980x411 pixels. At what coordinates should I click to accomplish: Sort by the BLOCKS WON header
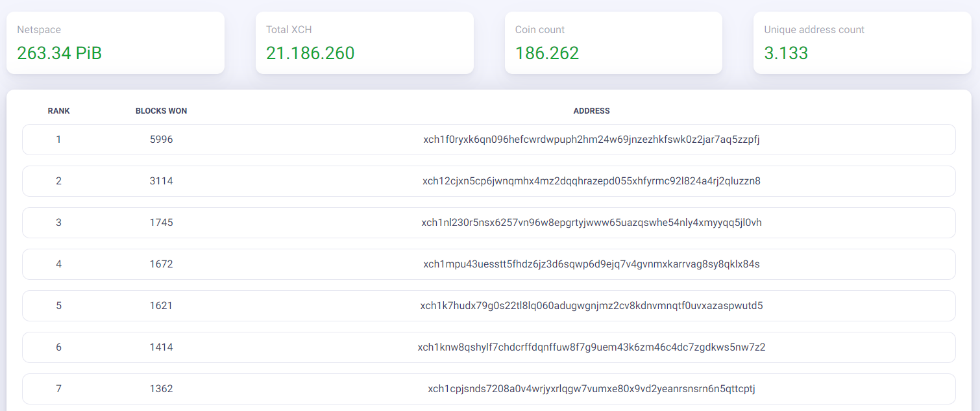162,111
